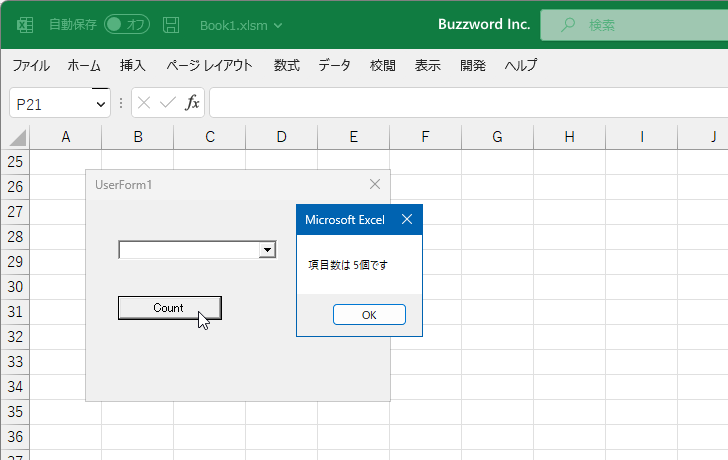Click OK in the Microsoft Excel dialog

pos(369,315)
